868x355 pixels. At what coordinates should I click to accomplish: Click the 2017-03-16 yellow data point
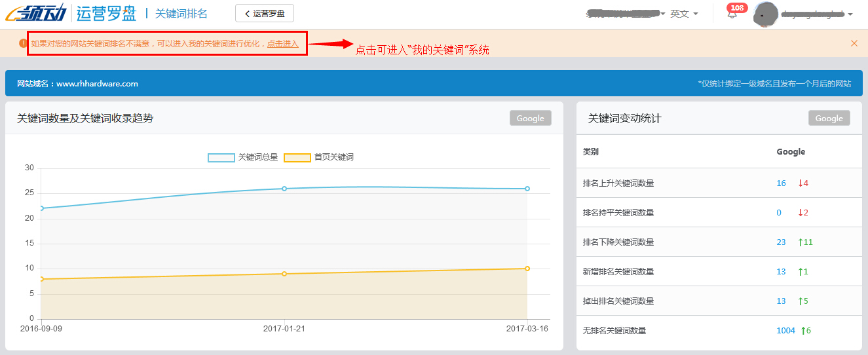coord(527,269)
